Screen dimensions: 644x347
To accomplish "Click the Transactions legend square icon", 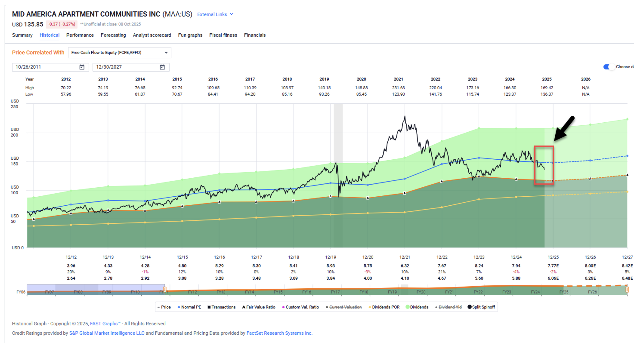I will point(209,307).
